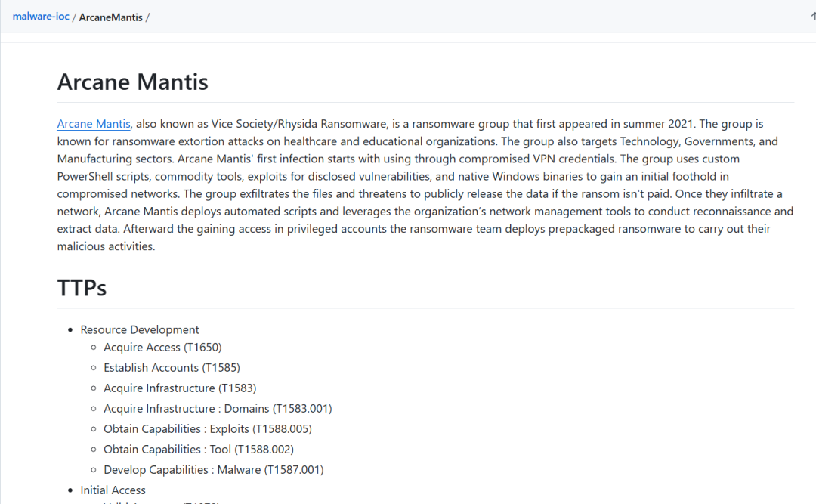Click the Acquire Access (T1650) entry
Viewport: 816px width, 504px height.
(162, 347)
